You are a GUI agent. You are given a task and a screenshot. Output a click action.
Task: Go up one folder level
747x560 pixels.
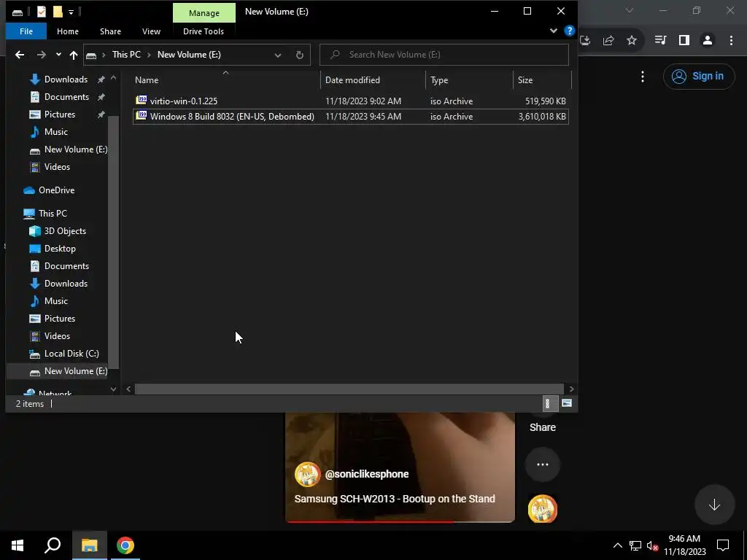tap(74, 55)
